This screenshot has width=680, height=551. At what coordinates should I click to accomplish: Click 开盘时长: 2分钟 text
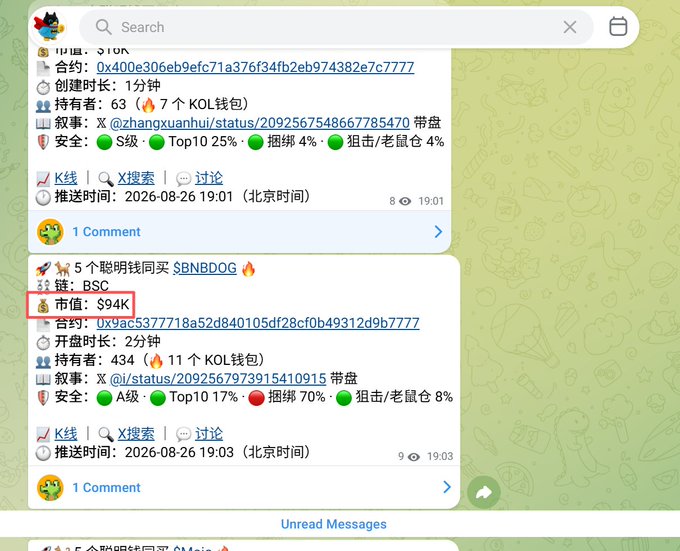pyautogui.click(x=108, y=341)
